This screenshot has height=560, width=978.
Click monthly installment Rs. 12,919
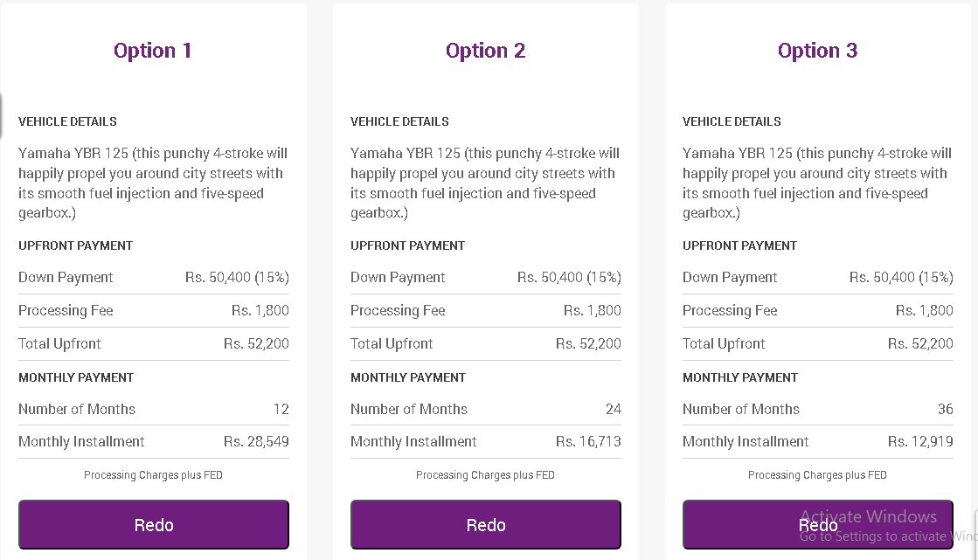[920, 441]
